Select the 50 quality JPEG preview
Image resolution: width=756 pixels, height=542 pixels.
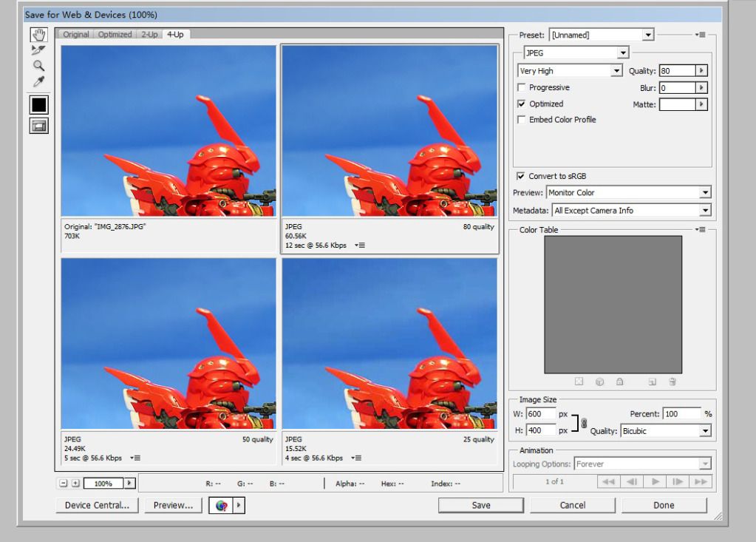click(168, 343)
